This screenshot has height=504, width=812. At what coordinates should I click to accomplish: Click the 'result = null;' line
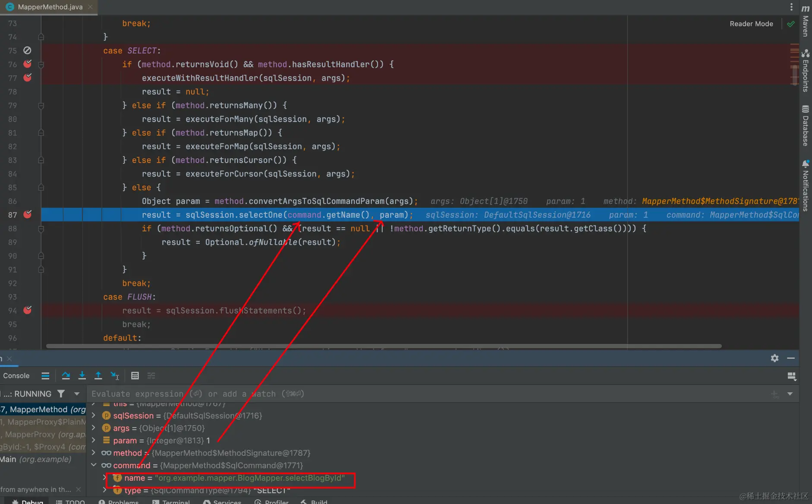176,92
